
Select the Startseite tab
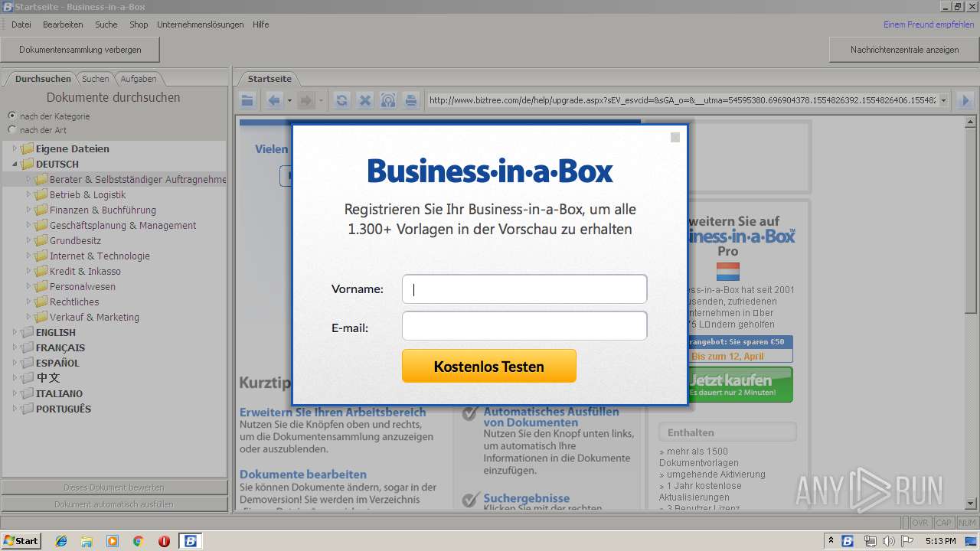pyautogui.click(x=269, y=79)
